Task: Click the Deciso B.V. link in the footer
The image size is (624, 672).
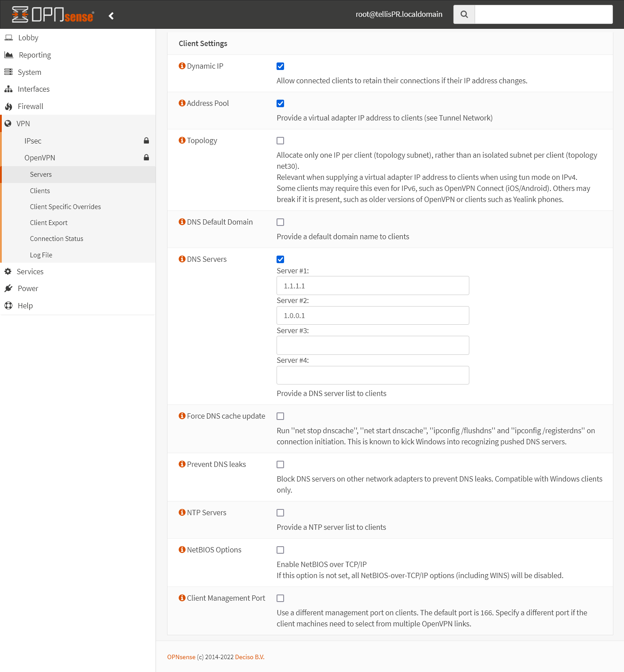Action: click(x=250, y=657)
